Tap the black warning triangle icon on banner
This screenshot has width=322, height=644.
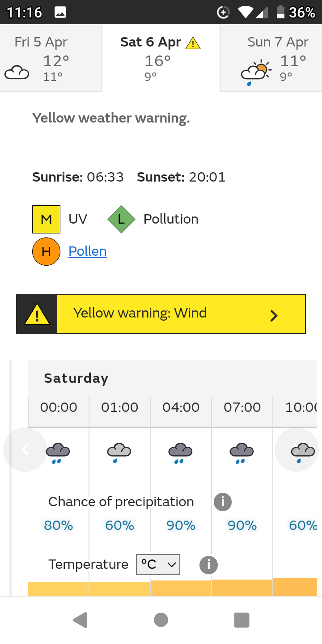tap(37, 314)
